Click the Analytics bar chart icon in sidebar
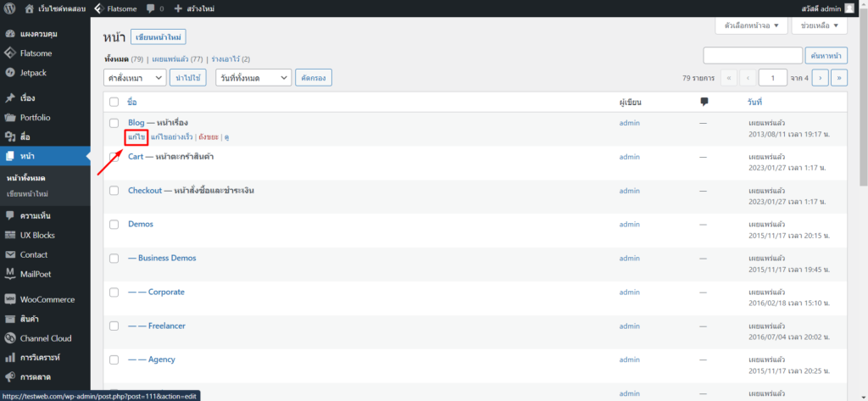 pyautogui.click(x=9, y=358)
